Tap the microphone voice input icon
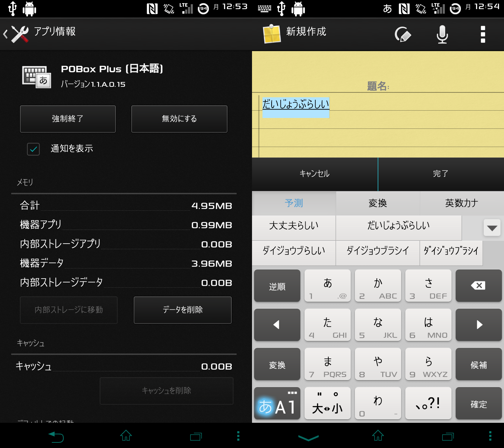 [442, 34]
